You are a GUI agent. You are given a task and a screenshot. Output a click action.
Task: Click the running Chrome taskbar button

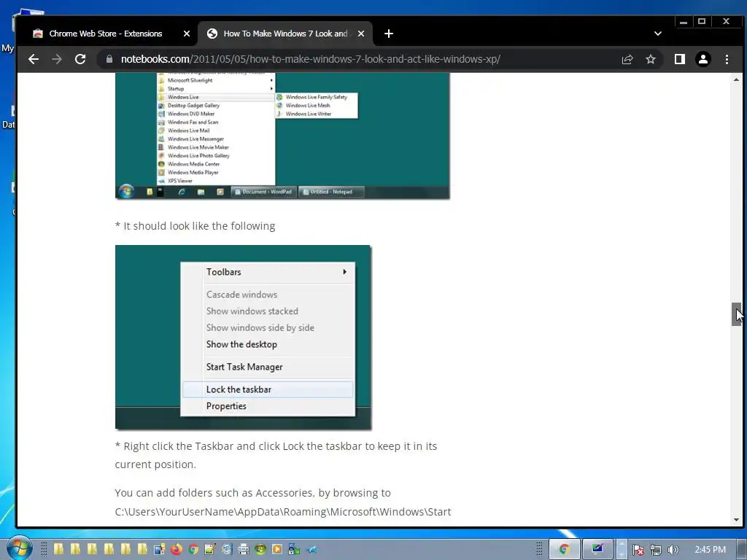click(x=564, y=549)
